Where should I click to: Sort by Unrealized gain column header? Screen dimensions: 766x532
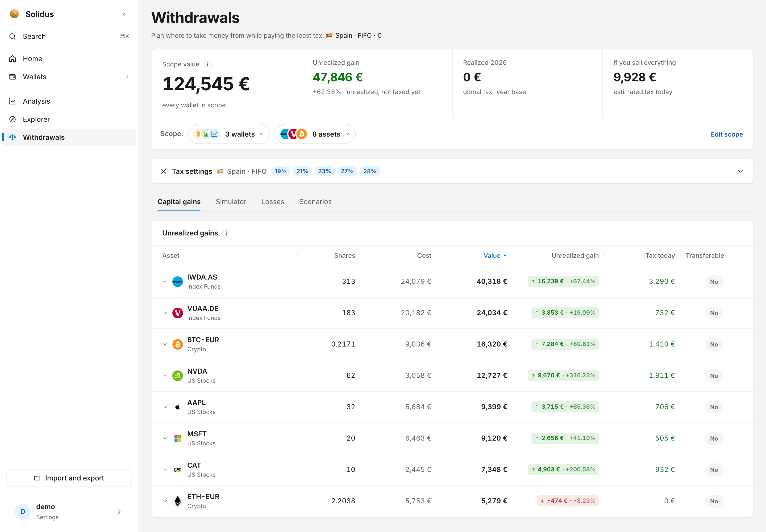click(575, 256)
